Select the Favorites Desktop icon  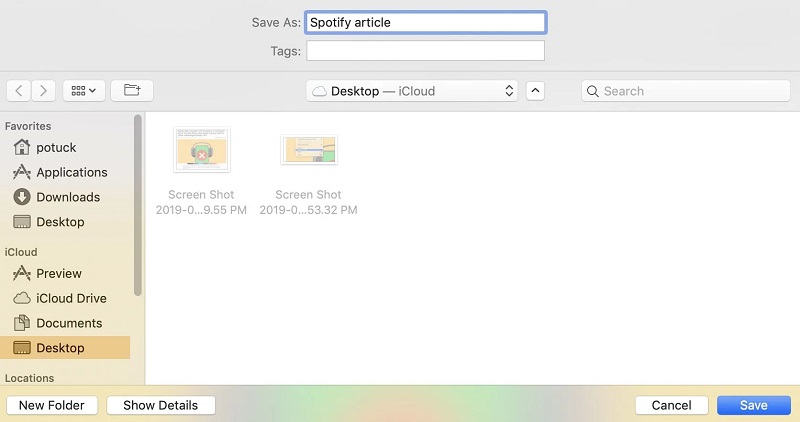coord(21,222)
